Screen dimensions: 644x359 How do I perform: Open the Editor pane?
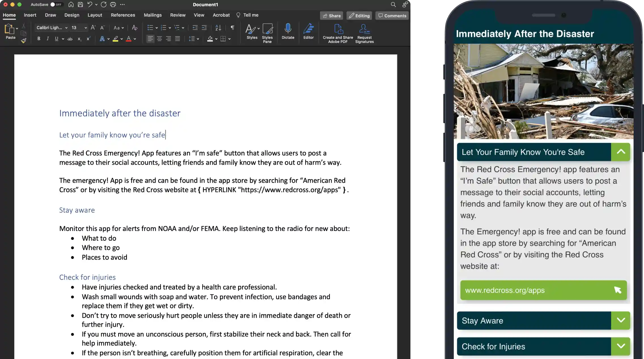309,32
